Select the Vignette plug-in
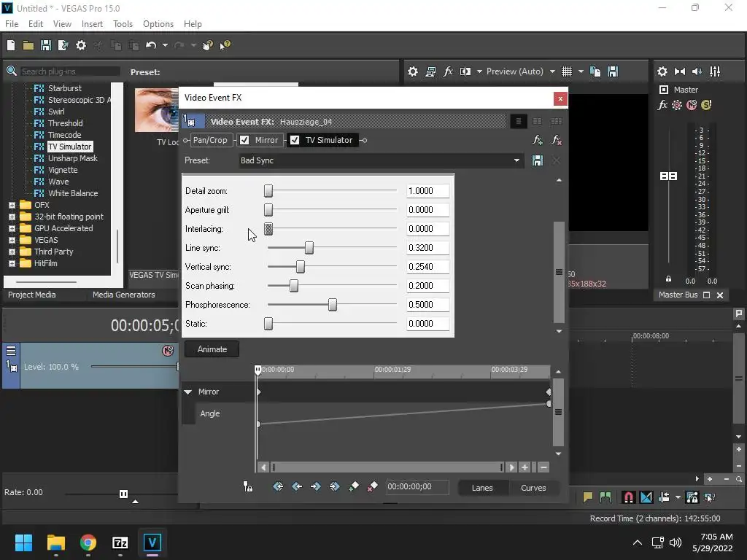 click(x=63, y=170)
